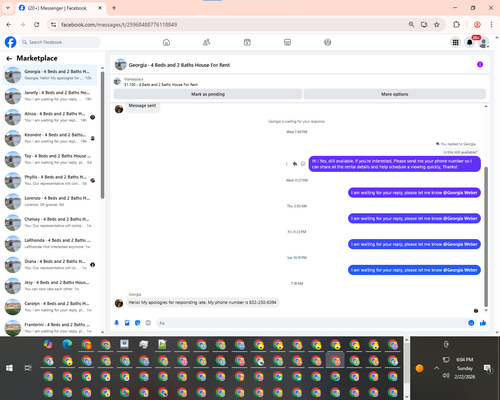The height and width of the screenshot is (400, 500).
Task: Open the Alissa conversation
Action: (50, 117)
